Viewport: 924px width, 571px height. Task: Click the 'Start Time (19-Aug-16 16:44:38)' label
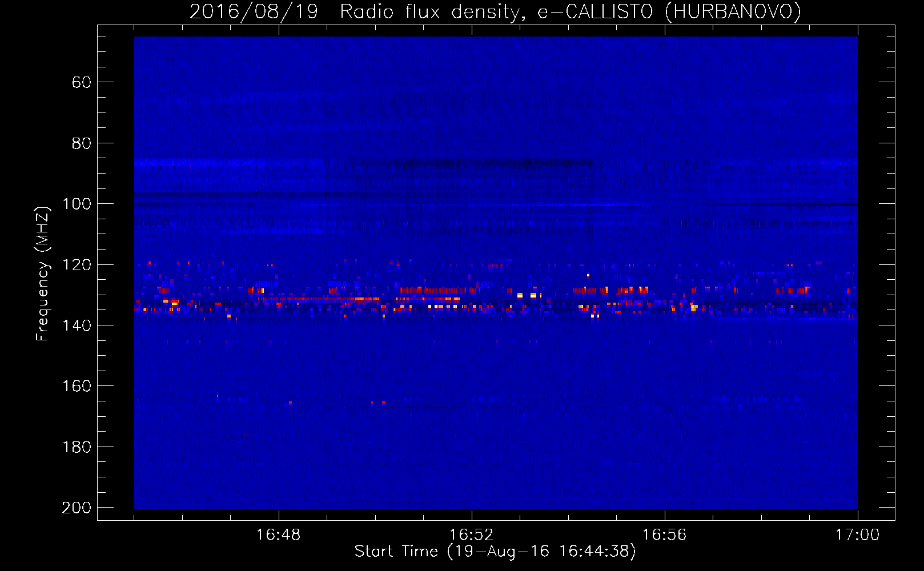click(495, 552)
